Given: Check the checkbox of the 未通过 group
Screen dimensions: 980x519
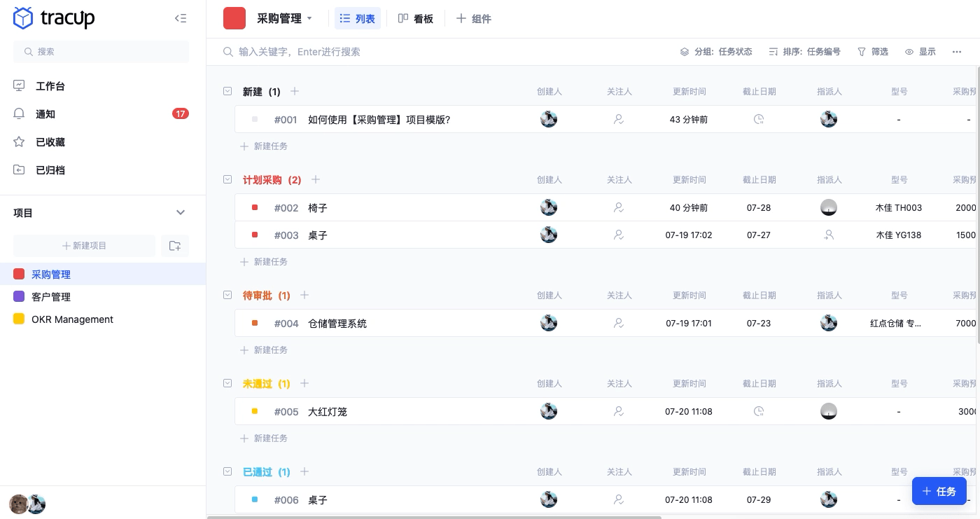Looking at the screenshot, I should click(227, 383).
